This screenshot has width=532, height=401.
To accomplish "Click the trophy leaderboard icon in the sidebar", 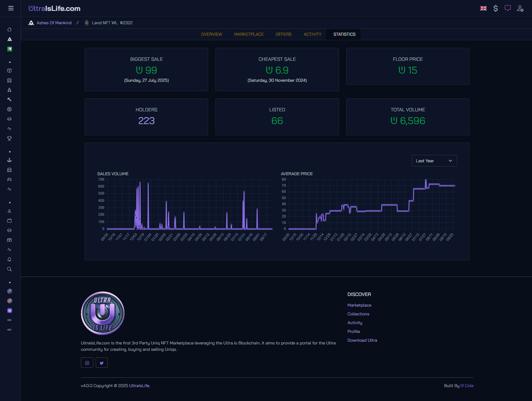I will [9, 138].
